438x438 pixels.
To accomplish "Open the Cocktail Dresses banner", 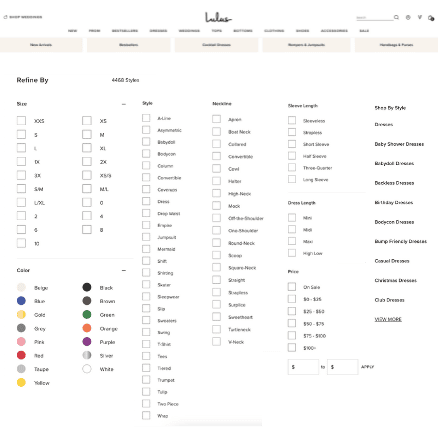I will pos(216,45).
